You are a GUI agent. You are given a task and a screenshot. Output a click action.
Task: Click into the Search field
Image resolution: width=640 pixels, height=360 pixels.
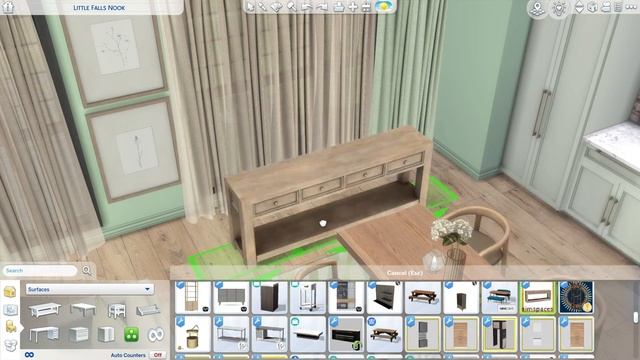pyautogui.click(x=40, y=270)
